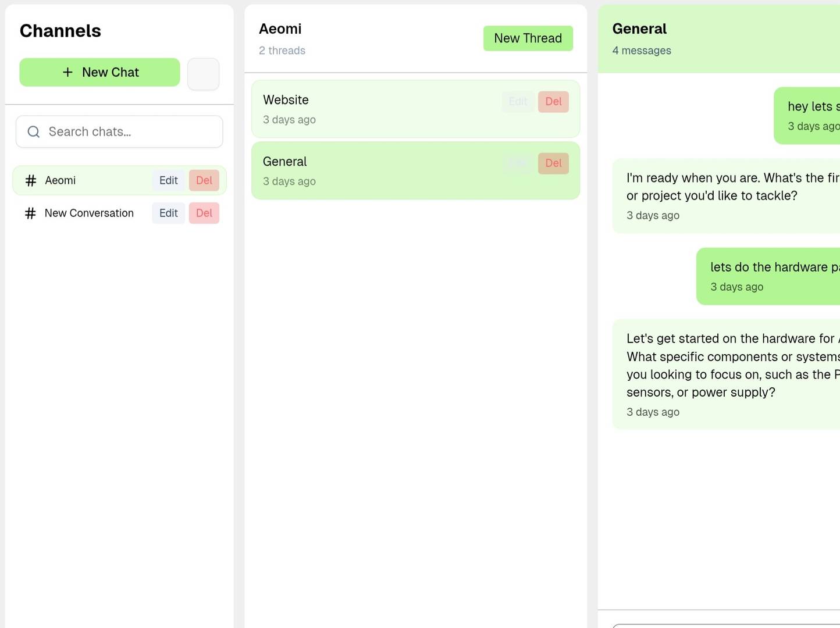Click the hash icon beside New Conversation
The height and width of the screenshot is (628, 840).
30,213
